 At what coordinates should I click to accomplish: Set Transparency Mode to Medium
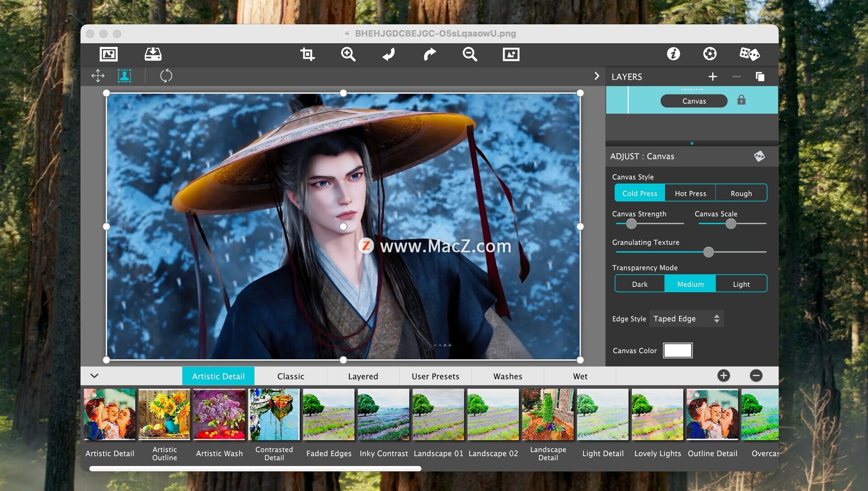tap(690, 284)
